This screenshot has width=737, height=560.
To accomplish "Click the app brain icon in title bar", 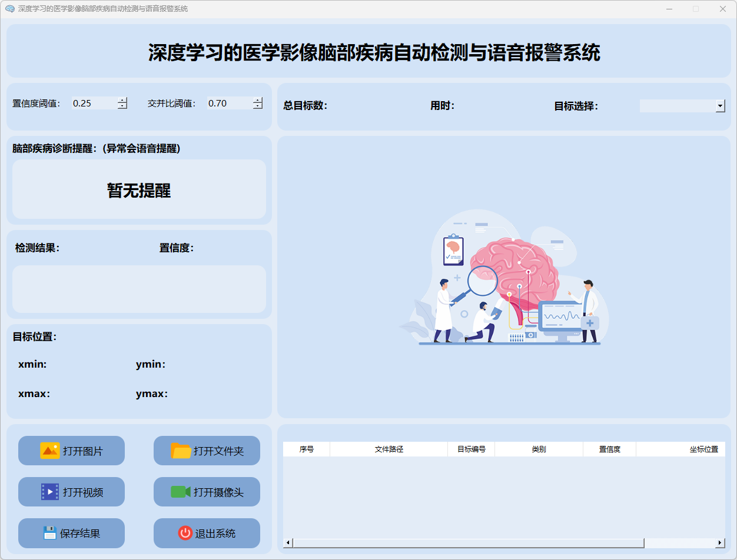I will (9, 9).
